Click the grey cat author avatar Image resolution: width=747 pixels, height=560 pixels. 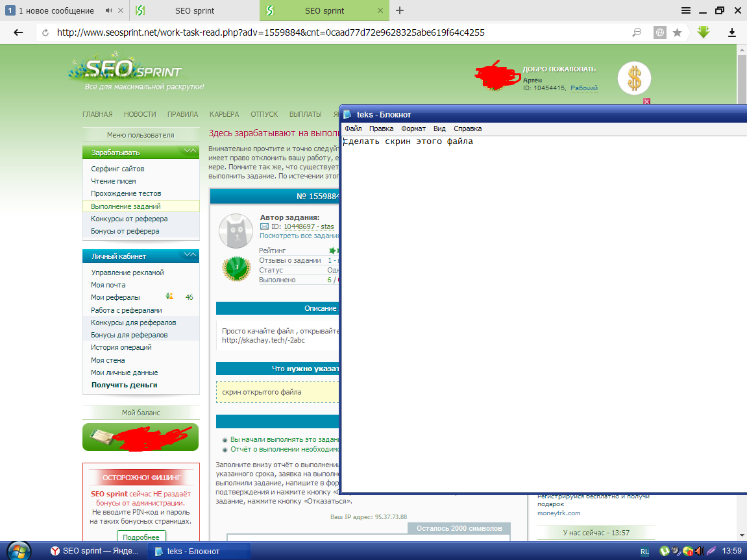pos(236,231)
